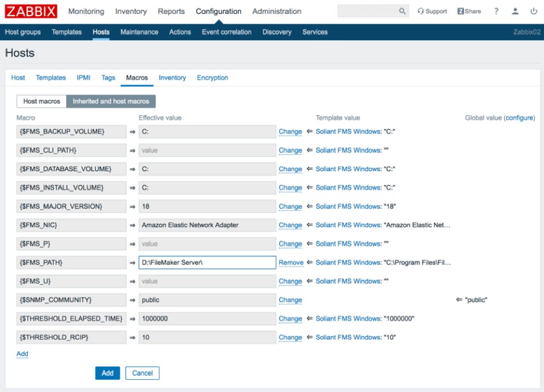
Task: Change the {$FMS_INSTALL_VOLUME} macro value
Action: tap(290, 188)
